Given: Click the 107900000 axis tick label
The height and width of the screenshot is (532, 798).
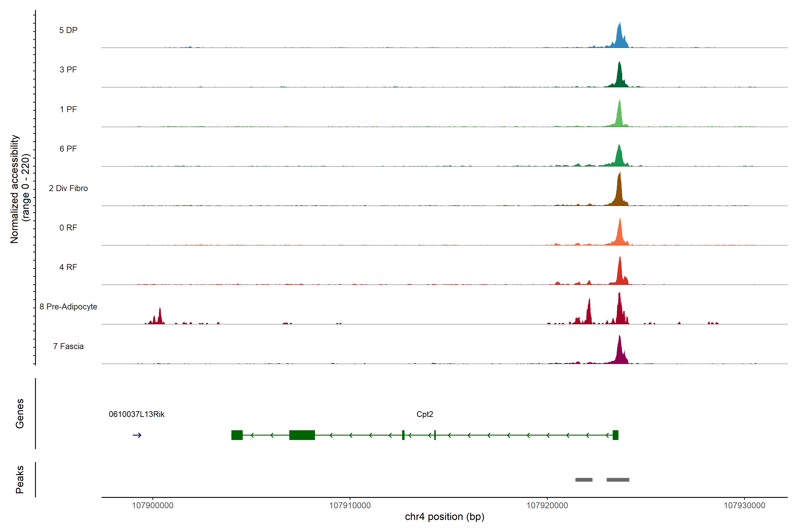Looking at the screenshot, I should pyautogui.click(x=152, y=506).
